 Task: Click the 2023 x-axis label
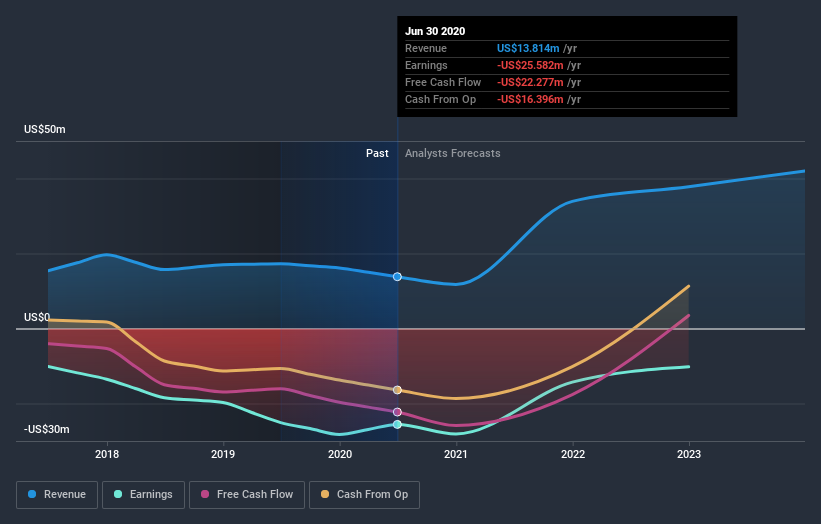[689, 454]
